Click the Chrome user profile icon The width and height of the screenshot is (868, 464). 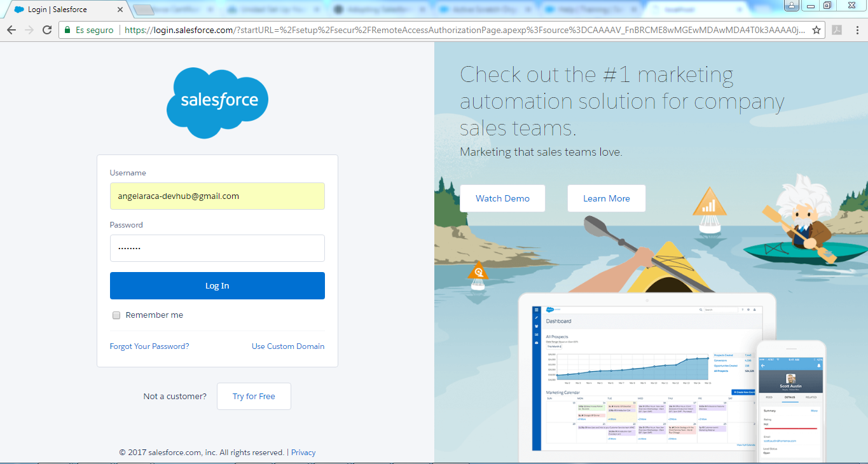(x=792, y=5)
